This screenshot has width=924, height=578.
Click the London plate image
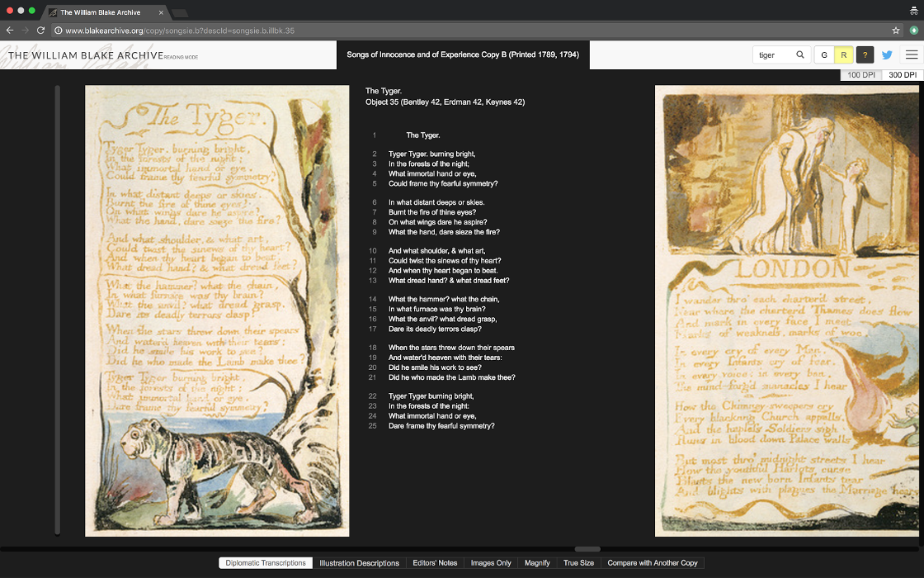(x=787, y=310)
